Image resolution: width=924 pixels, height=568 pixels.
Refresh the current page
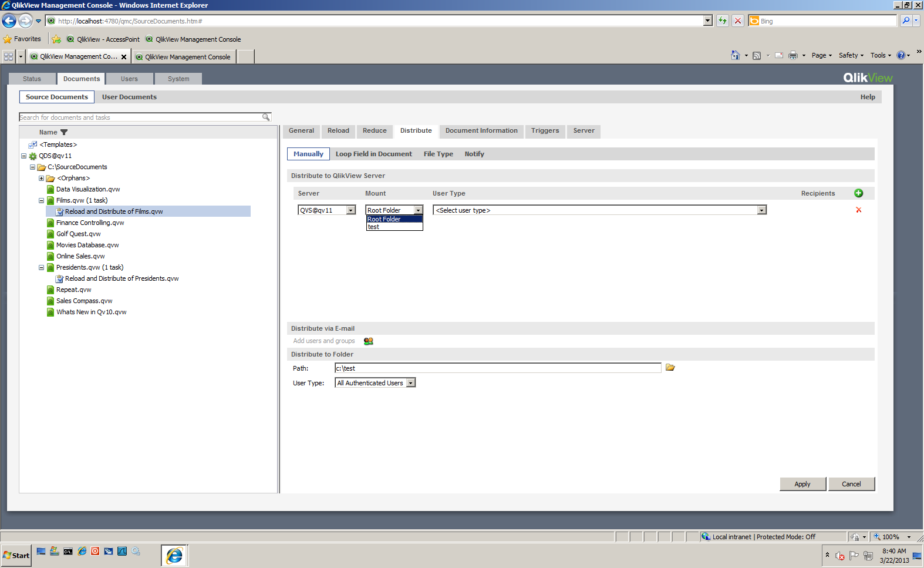pos(722,21)
